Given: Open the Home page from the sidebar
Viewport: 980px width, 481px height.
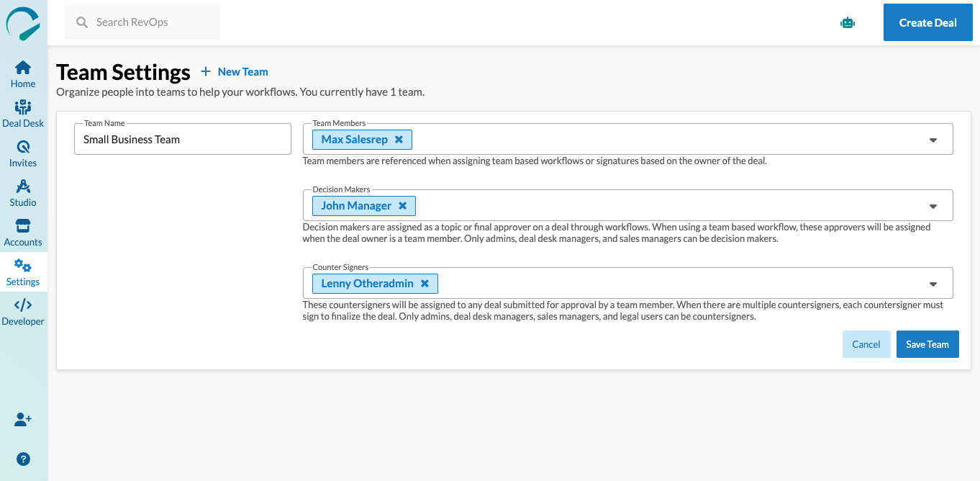Looking at the screenshot, I should (22, 73).
